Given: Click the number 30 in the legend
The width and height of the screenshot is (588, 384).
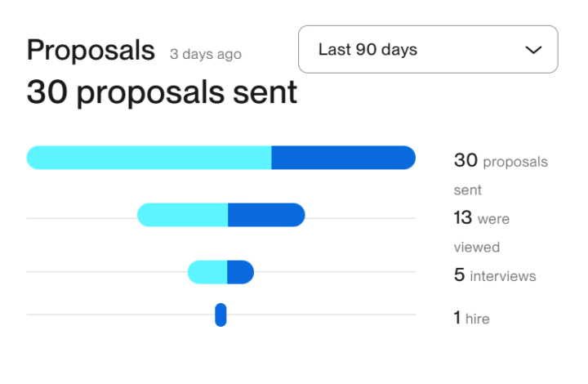Looking at the screenshot, I should (465, 160).
